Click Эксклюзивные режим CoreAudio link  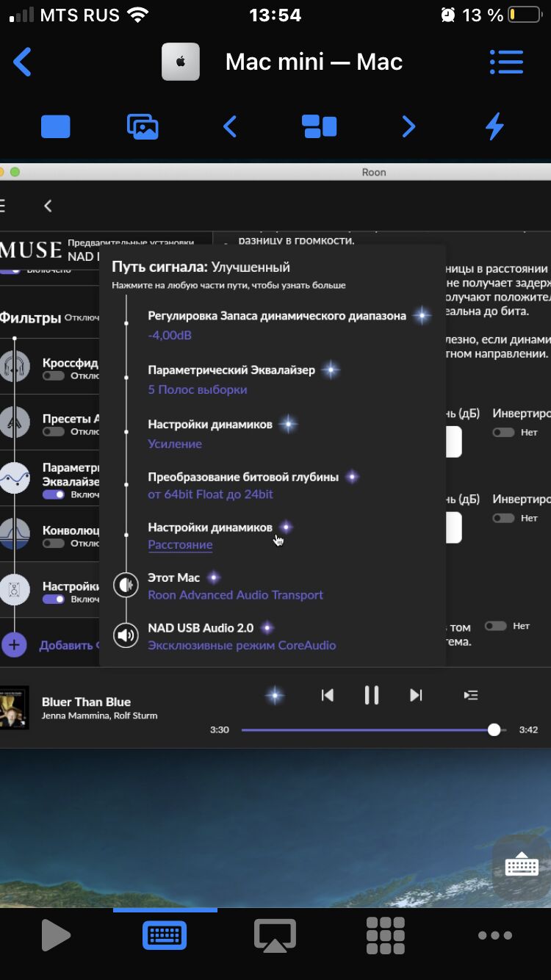[x=242, y=645]
